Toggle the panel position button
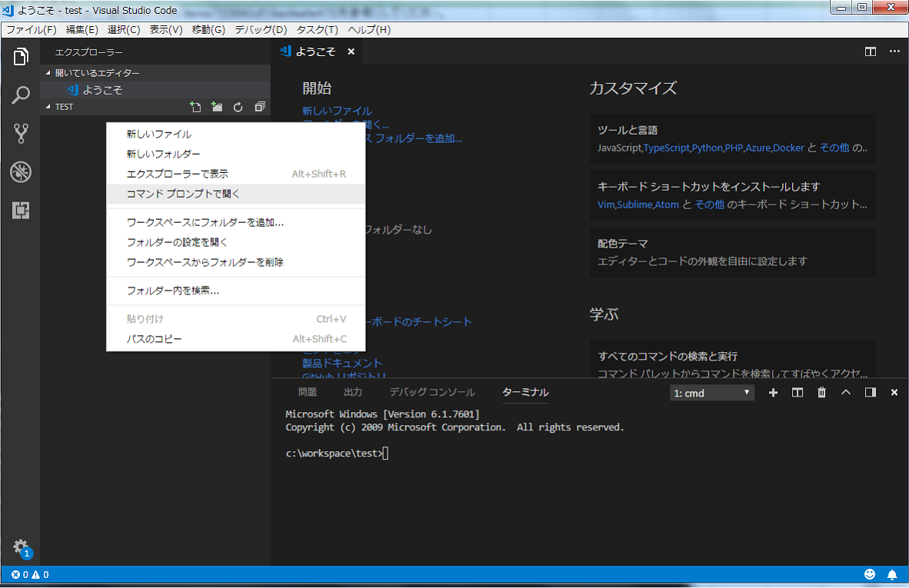This screenshot has height=588, width=909. click(871, 393)
